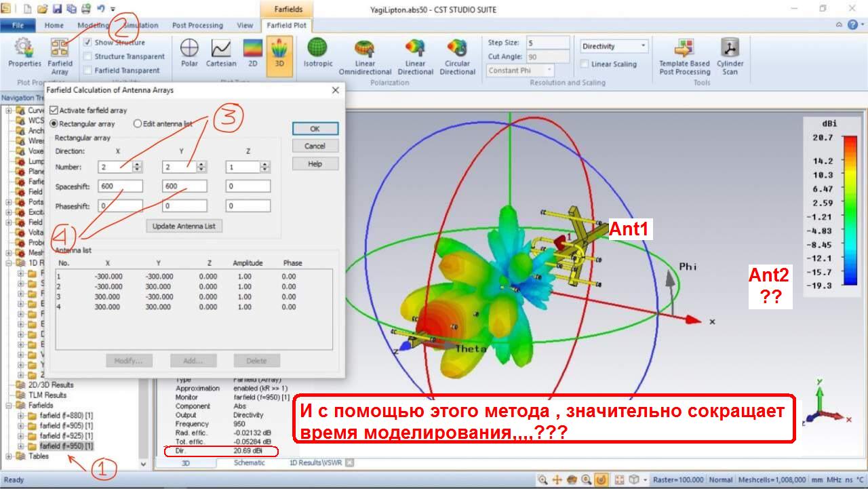The height and width of the screenshot is (489, 868).
Task: Expand the farfield (f=880) [1] node
Action: pos(21,415)
